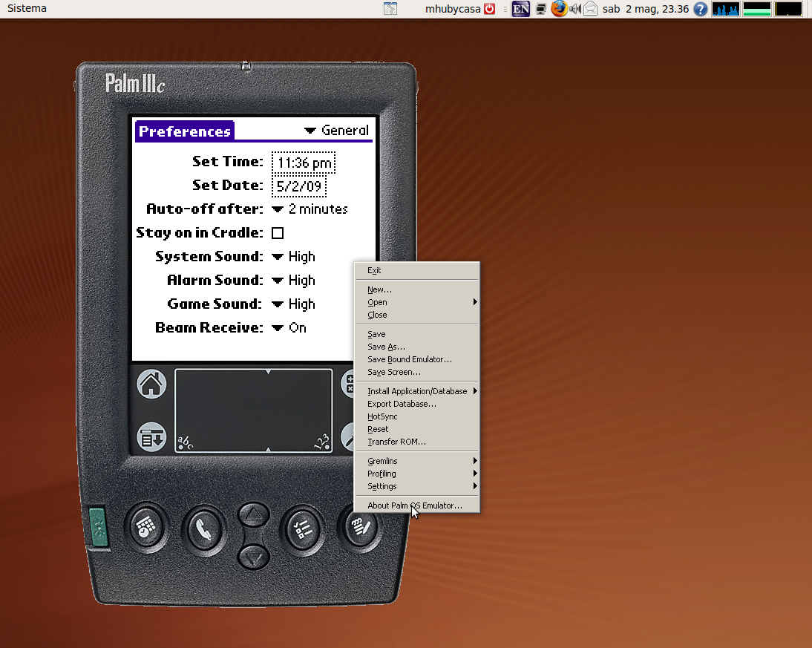Click the scroll down hardware button
Screen dimensions: 812x648
253,558
